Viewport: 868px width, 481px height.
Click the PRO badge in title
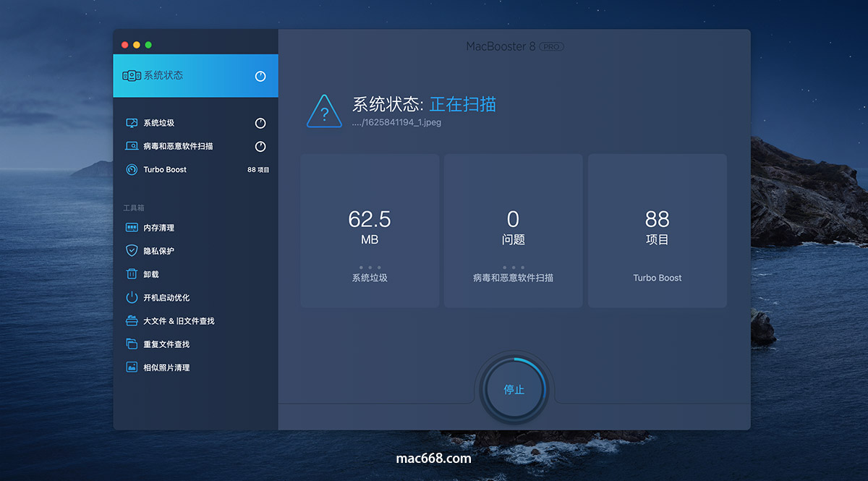coord(552,47)
